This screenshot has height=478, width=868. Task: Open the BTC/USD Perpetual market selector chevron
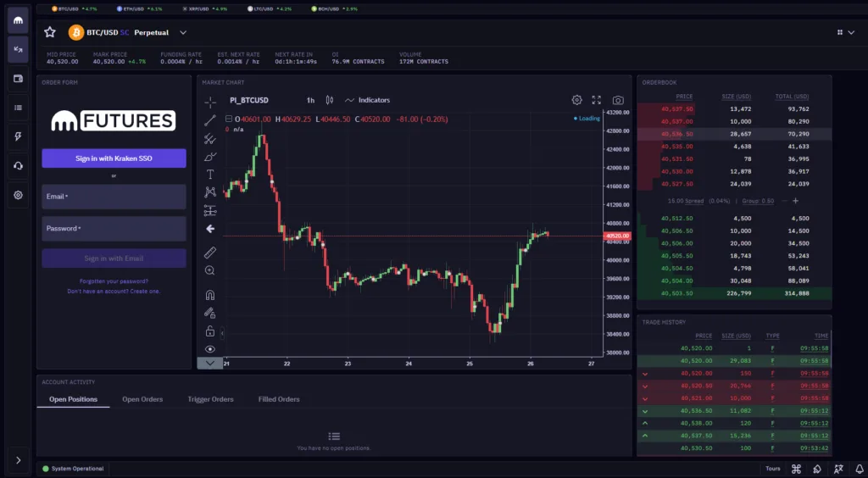(183, 33)
